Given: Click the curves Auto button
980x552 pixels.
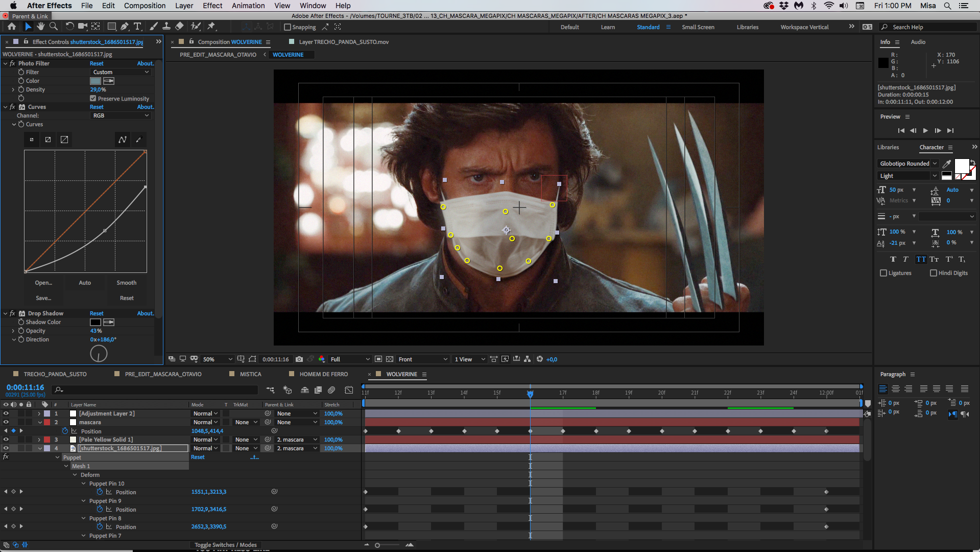Looking at the screenshot, I should (85, 283).
